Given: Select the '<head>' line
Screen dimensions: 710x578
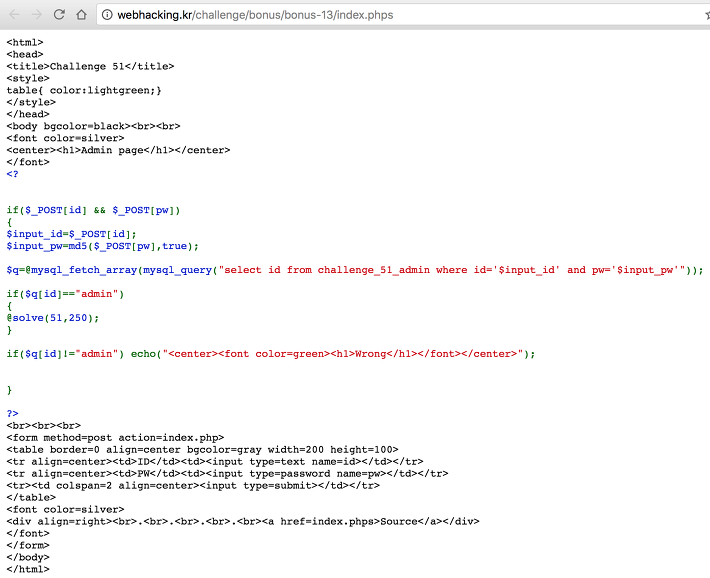Looking at the screenshot, I should point(25,54).
